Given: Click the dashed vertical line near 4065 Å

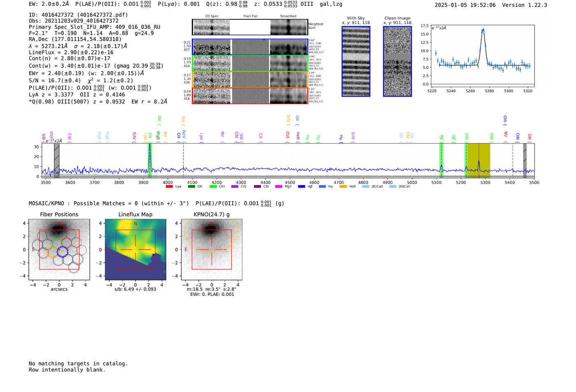Looking at the screenshot, I should (x=183, y=160).
